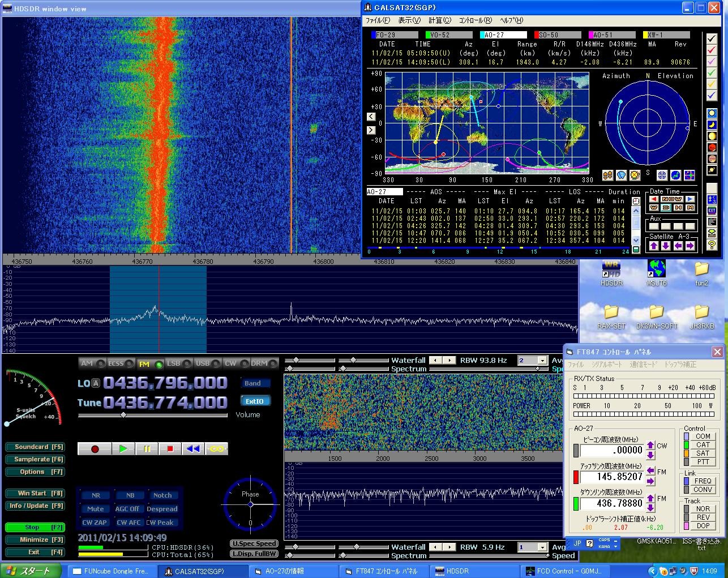
Task: Click the Moon icon in CALSAT32 sidebar
Action: click(712, 125)
